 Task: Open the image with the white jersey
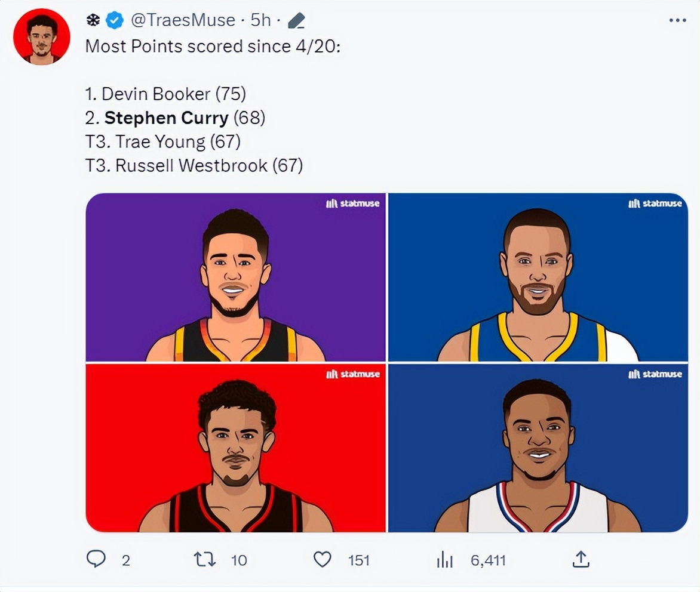point(538,448)
